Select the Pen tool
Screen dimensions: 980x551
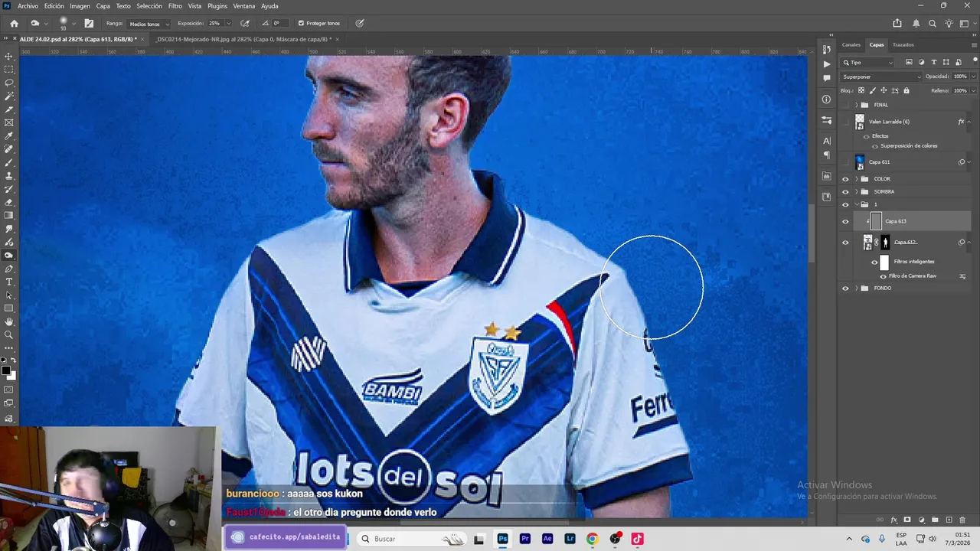click(9, 269)
